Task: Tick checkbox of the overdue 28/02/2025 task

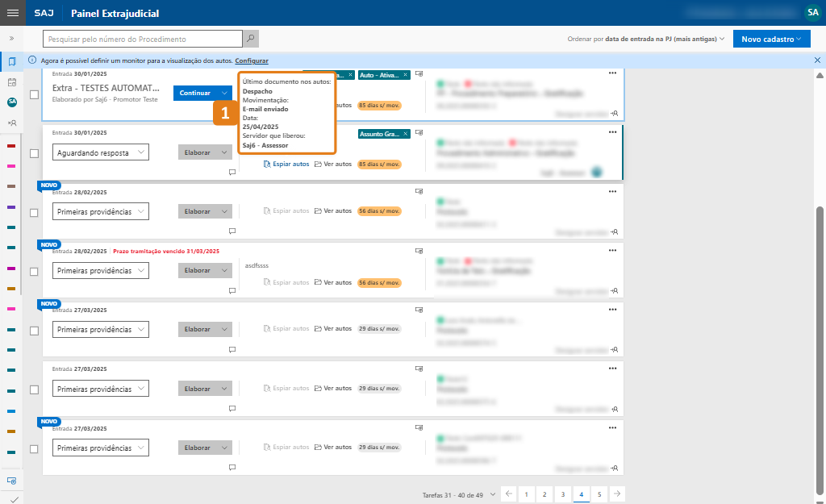Action: pos(34,272)
